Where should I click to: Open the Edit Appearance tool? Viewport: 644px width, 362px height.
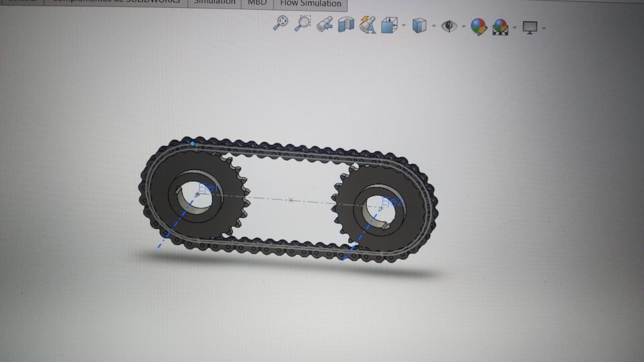pyautogui.click(x=478, y=27)
